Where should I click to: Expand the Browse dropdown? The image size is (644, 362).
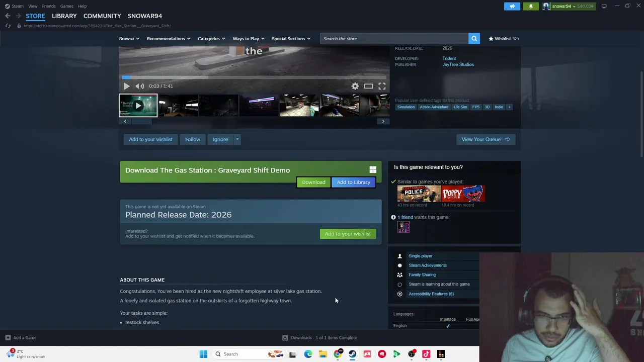[x=129, y=39]
